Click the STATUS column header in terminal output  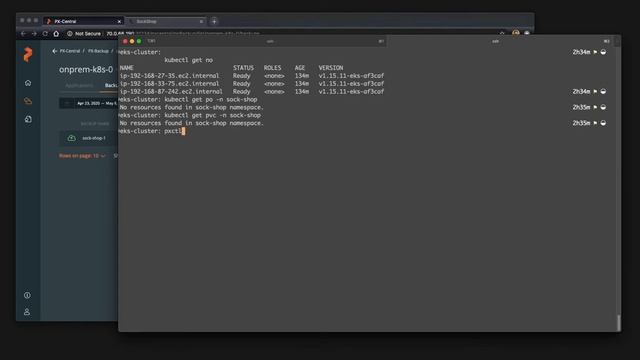[x=243, y=68]
